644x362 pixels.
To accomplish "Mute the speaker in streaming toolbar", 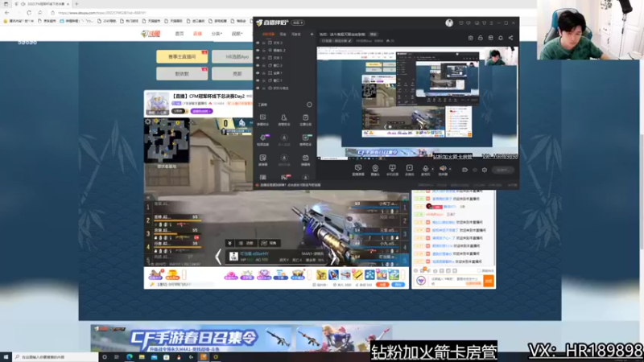I will 442,168.
